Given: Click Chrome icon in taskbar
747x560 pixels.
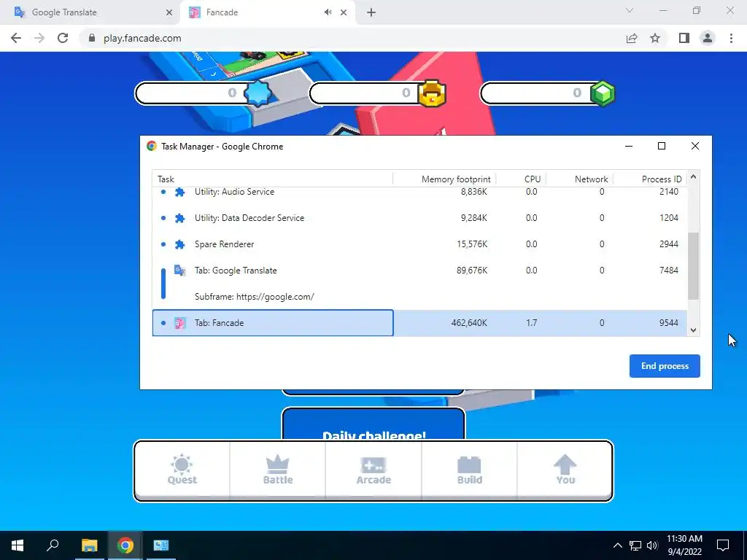Looking at the screenshot, I should pyautogui.click(x=125, y=545).
